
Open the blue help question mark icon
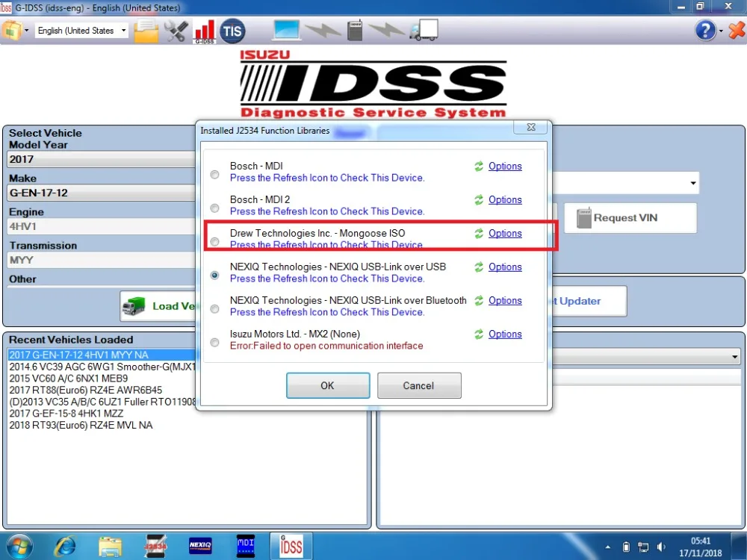705,31
